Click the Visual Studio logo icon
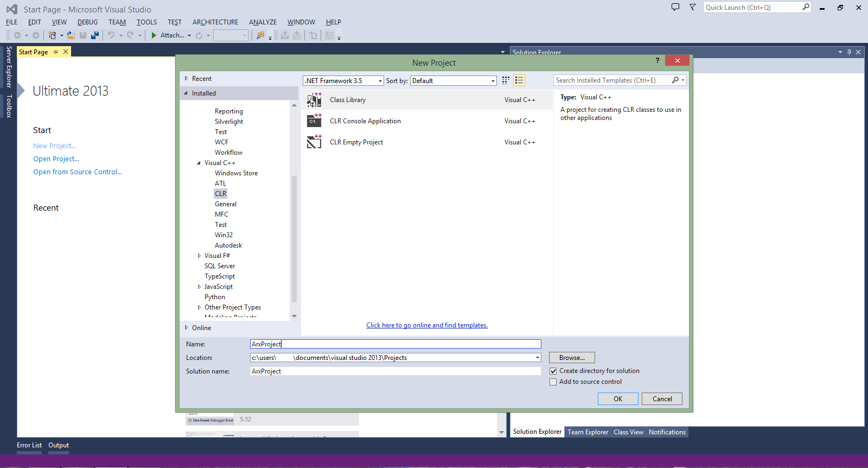The image size is (868, 468). click(x=11, y=9)
